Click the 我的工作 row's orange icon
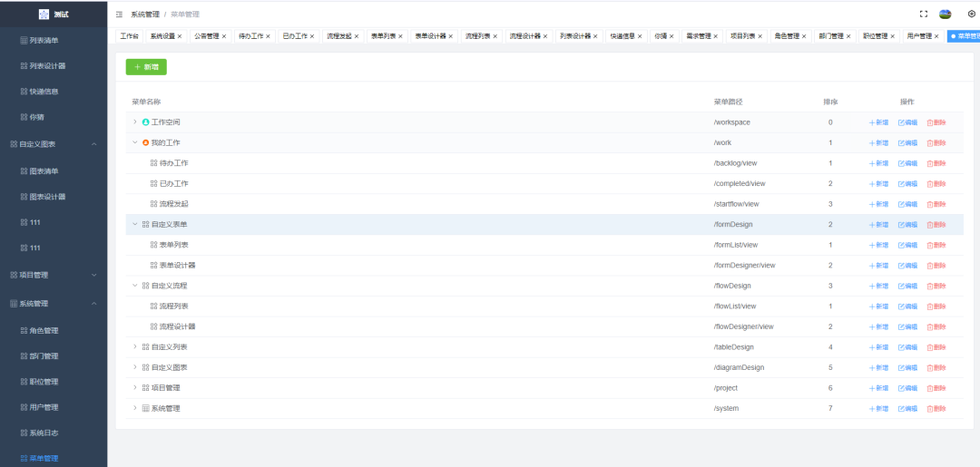 pos(146,142)
